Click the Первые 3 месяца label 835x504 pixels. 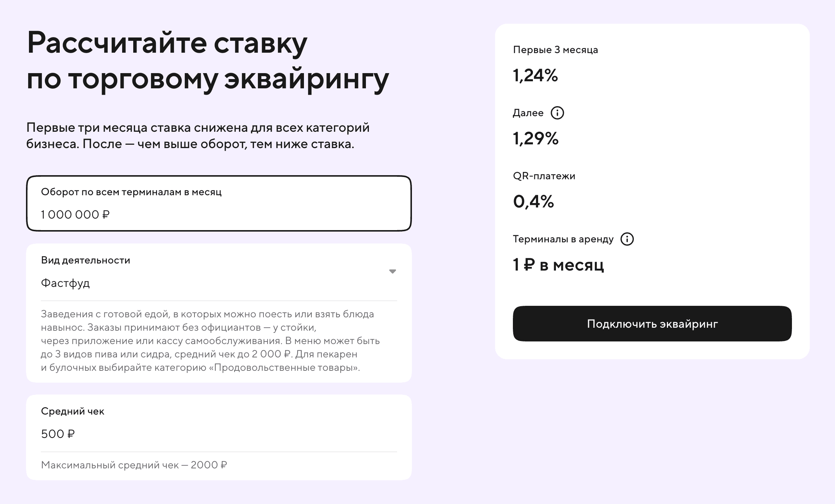555,50
